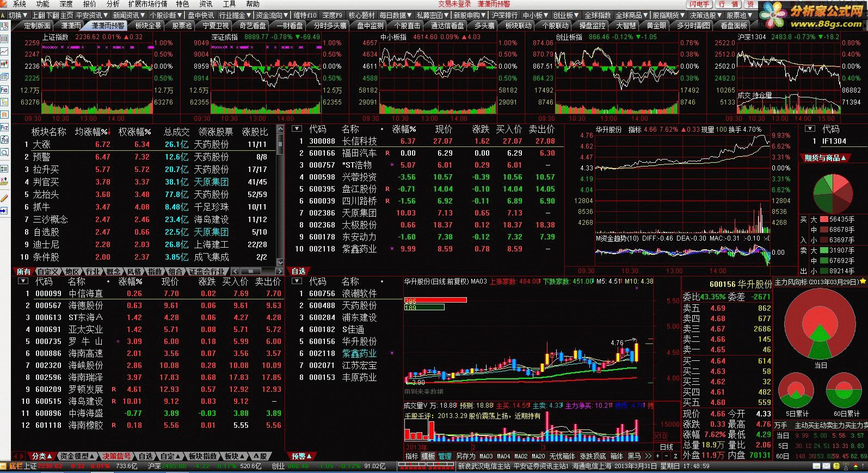This screenshot has width=868, height=473.
Task: Open the 切换 dropdown in the toolbar
Action: pyautogui.click(x=18, y=15)
